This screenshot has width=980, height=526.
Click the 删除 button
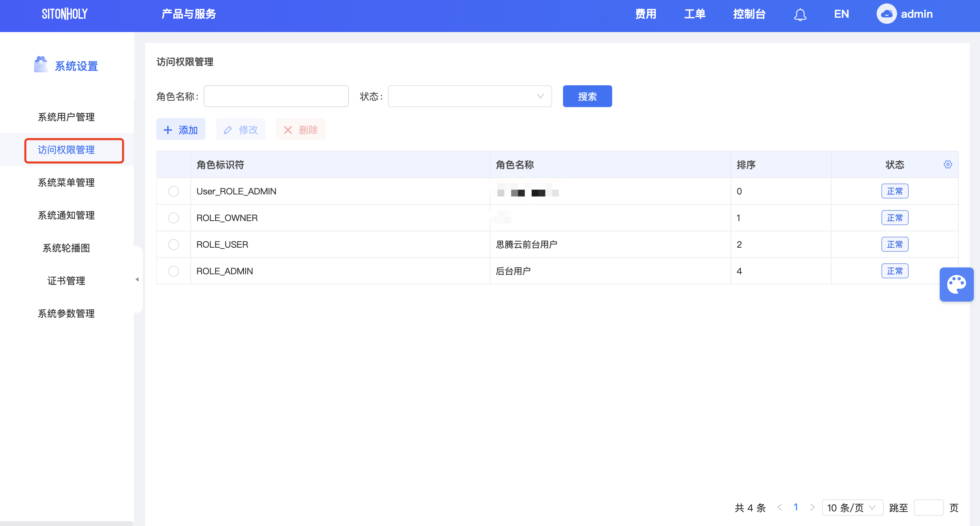tap(301, 129)
